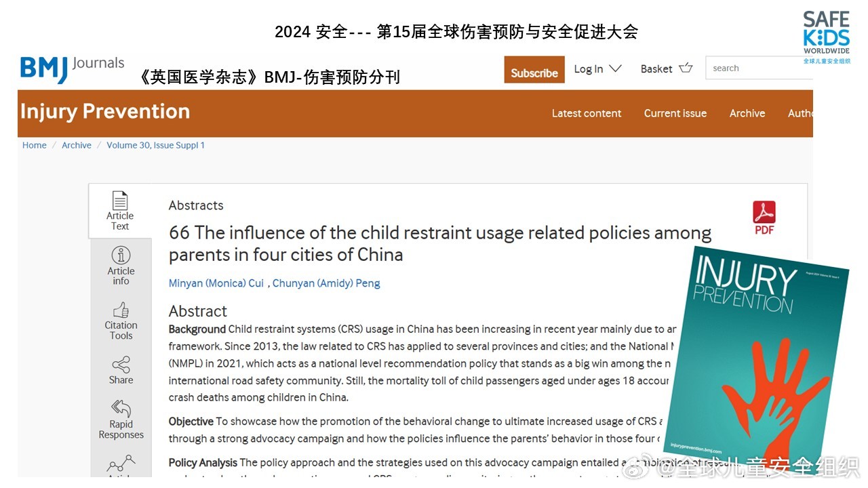Download the article PDF

click(x=764, y=218)
